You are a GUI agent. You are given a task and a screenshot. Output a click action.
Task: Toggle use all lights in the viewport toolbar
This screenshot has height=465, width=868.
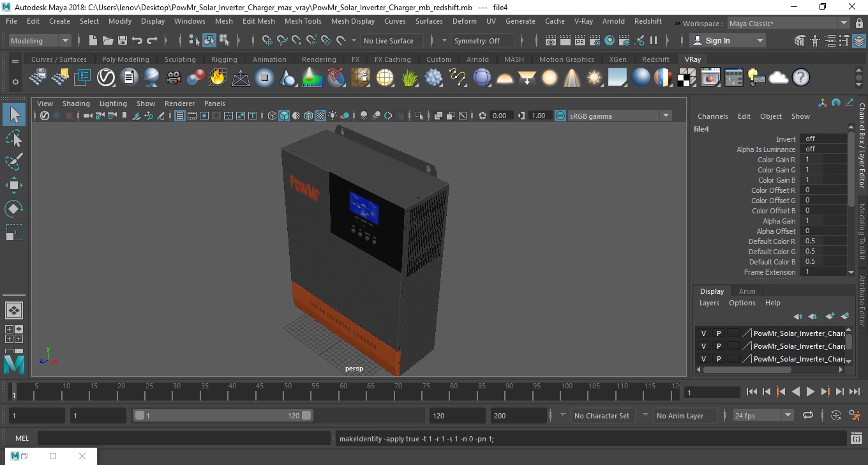(x=333, y=116)
